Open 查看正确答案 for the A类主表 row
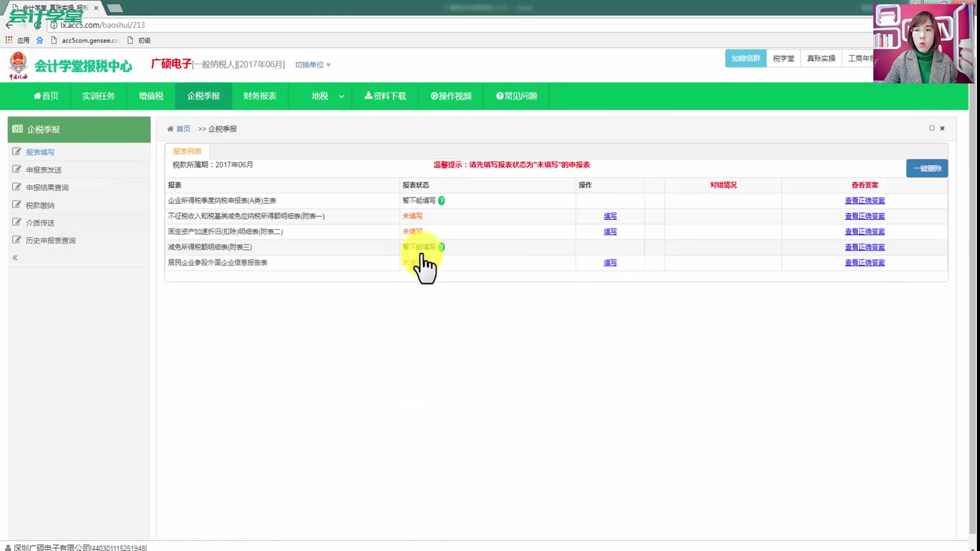Viewport: 980px width, 551px height. [865, 201]
